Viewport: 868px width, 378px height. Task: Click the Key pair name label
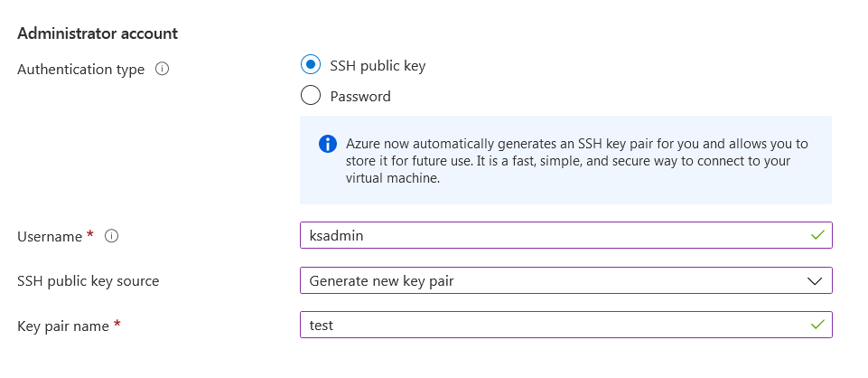(x=62, y=325)
